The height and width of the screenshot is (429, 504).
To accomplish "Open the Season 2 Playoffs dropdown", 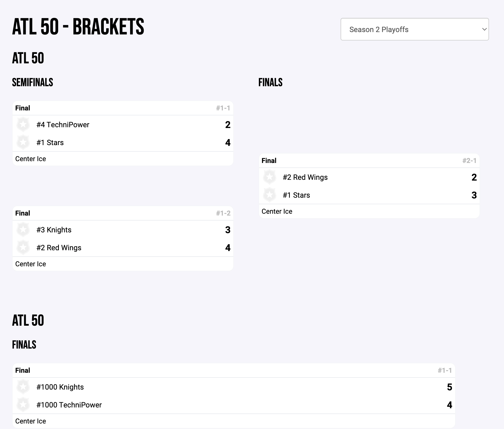I will 414,29.
